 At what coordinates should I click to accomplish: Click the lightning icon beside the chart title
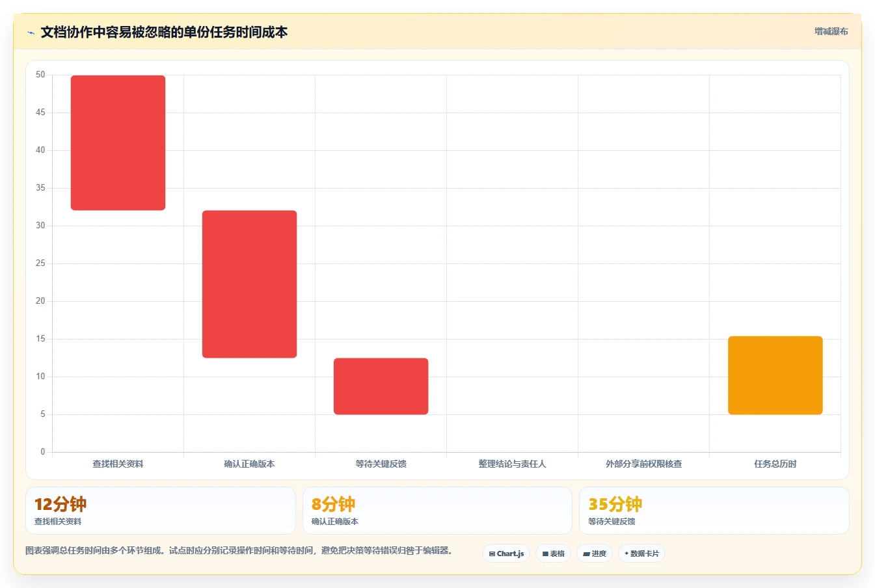[31, 33]
